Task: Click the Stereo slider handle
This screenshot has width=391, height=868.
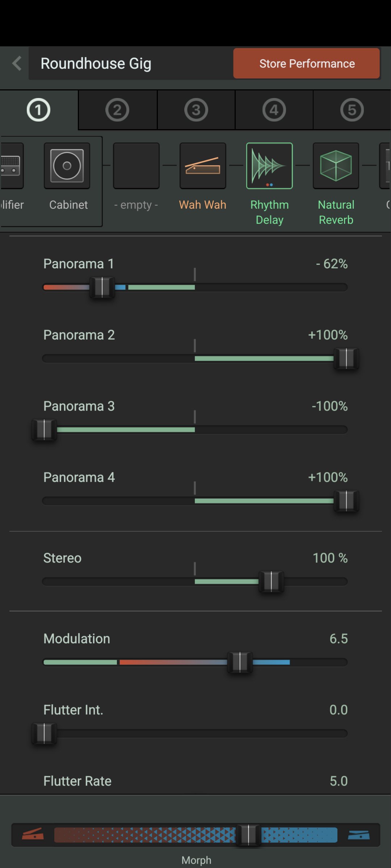Action: click(271, 582)
